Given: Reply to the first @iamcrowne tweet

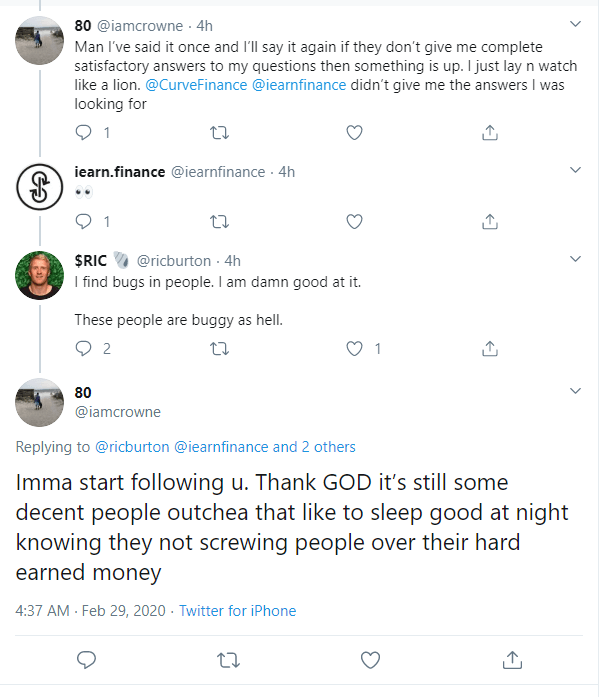Looking at the screenshot, I should click(84, 132).
